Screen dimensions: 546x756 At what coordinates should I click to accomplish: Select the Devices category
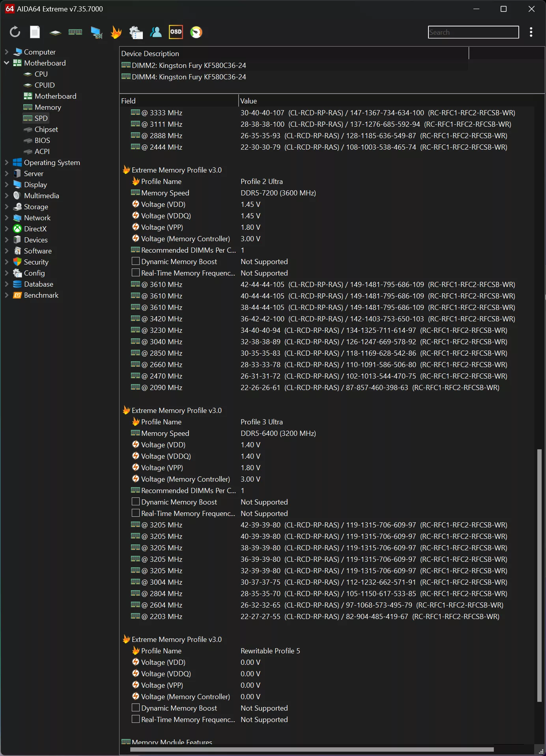[x=36, y=240]
